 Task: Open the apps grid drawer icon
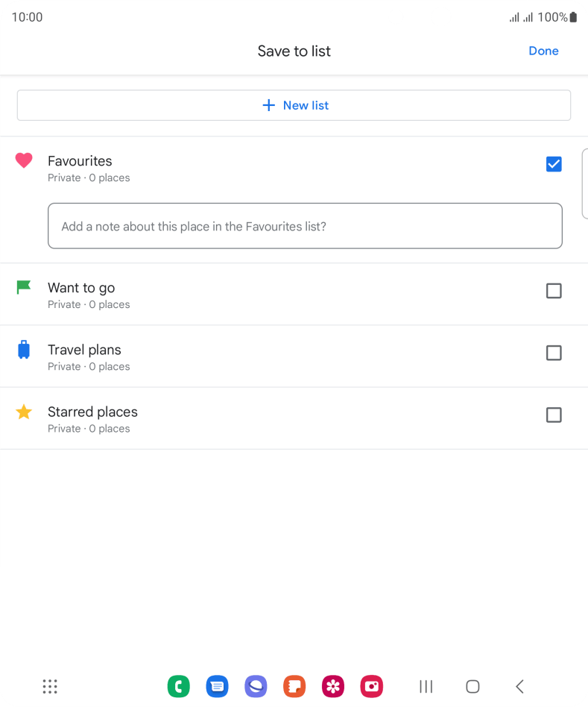coord(50,686)
